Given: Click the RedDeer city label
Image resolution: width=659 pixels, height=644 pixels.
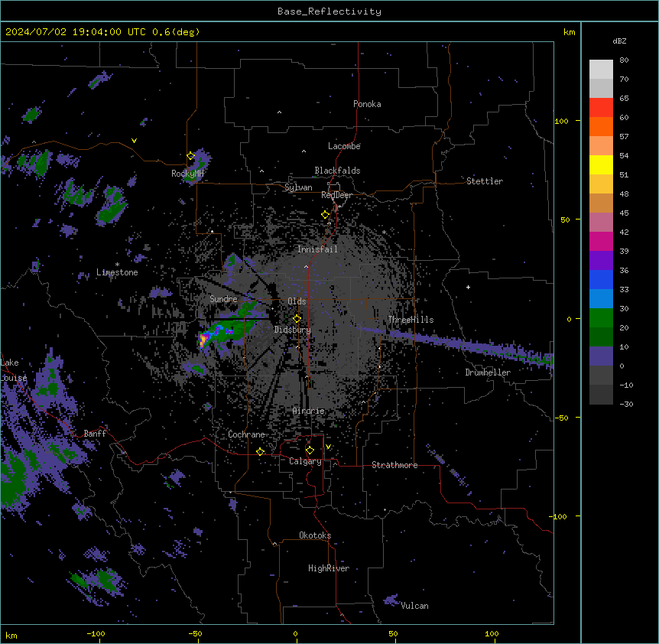Looking at the screenshot, I should [336, 195].
